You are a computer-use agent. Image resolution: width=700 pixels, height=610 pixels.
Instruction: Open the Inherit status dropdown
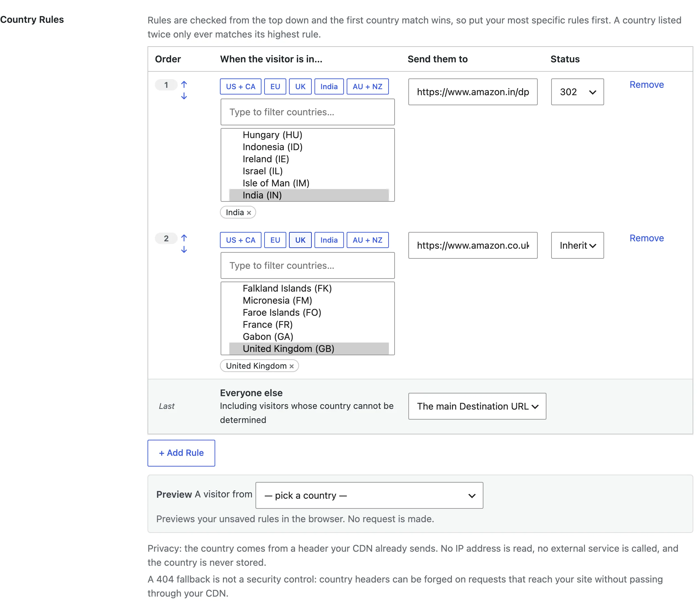click(x=577, y=245)
